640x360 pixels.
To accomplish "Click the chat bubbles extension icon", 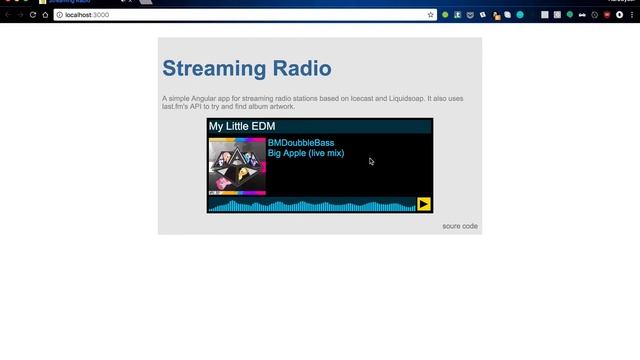I will (x=507, y=15).
